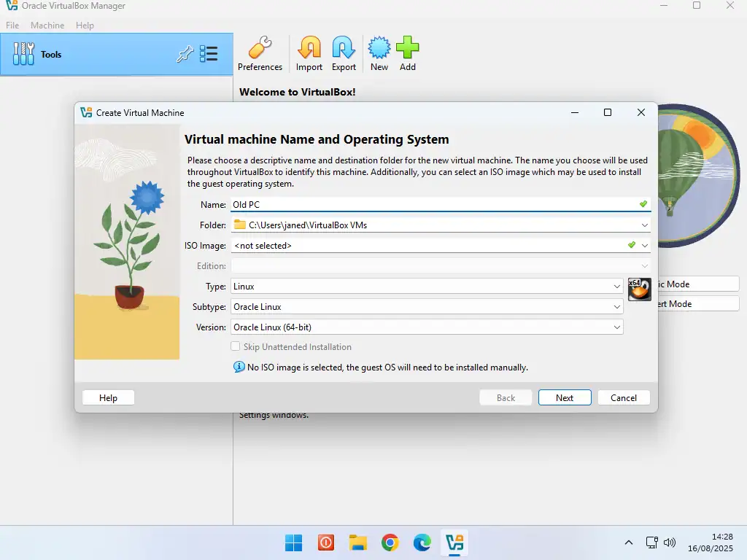Click the Next button
This screenshot has width=747, height=560.
click(x=565, y=397)
